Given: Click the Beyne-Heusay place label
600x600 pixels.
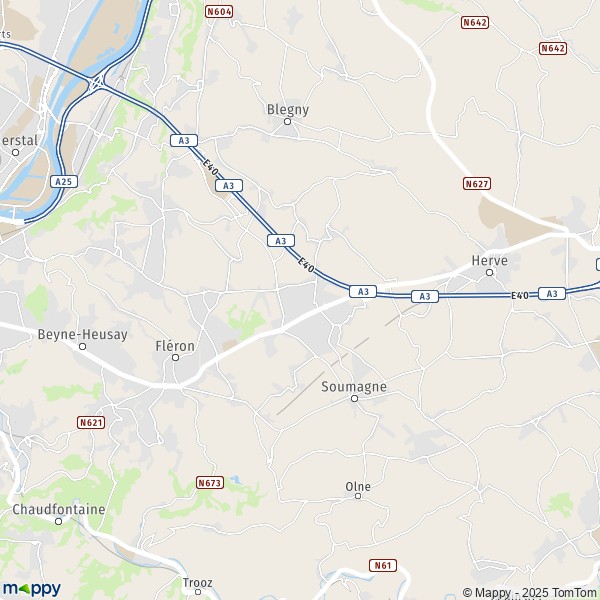Looking at the screenshot, I should 83,334.
